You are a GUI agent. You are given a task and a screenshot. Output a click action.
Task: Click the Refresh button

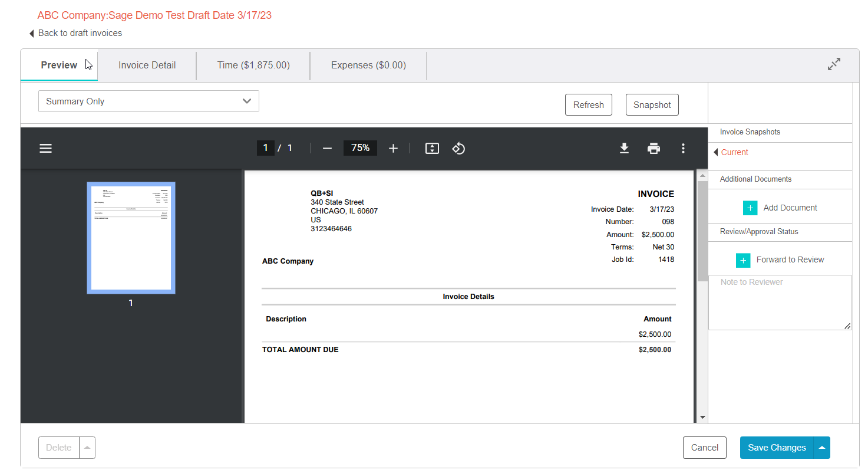[589, 105]
